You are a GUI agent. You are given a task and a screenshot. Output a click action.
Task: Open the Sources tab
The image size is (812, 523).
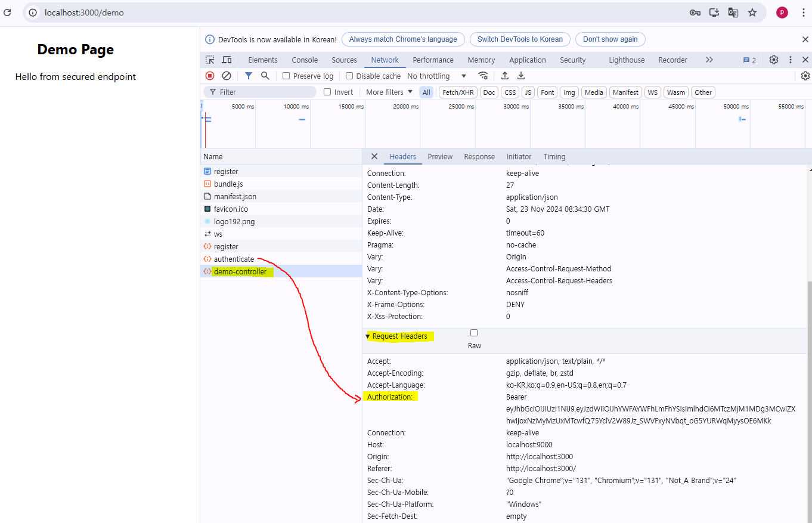[345, 60]
